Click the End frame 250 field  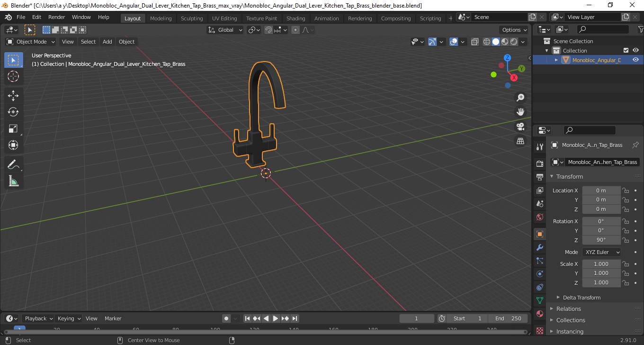click(508, 318)
